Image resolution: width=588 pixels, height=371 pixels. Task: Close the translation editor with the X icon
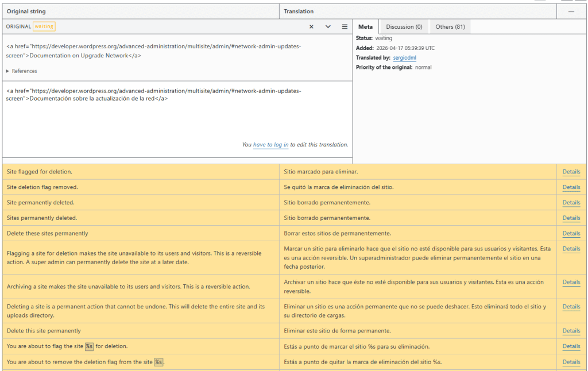311,26
